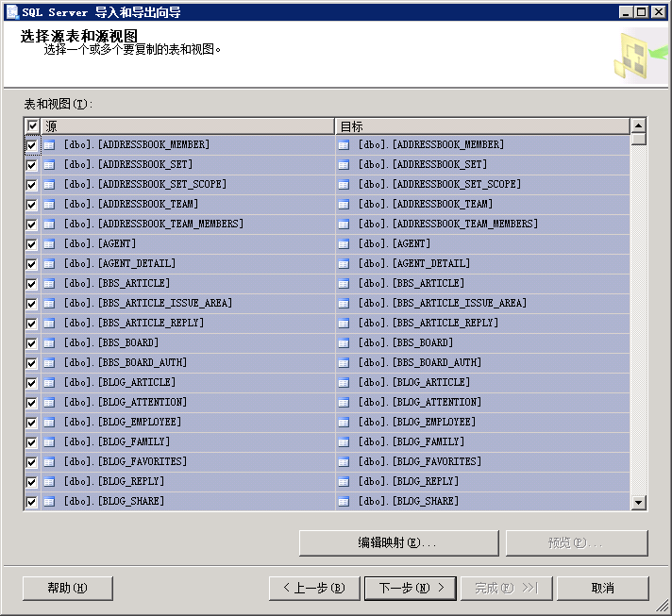The width and height of the screenshot is (672, 616).
Task: Select destination cell [dbo].[BLOG_ARTICLE]
Action: point(482,383)
